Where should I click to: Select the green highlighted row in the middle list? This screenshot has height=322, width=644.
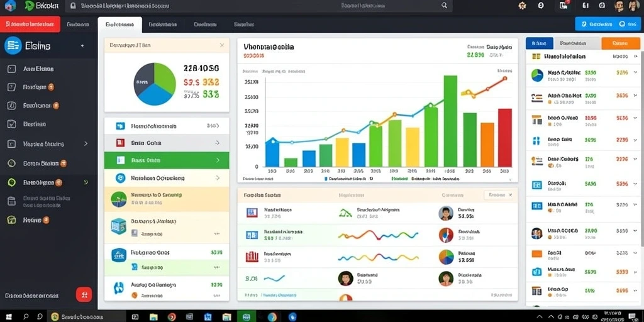coord(167,160)
